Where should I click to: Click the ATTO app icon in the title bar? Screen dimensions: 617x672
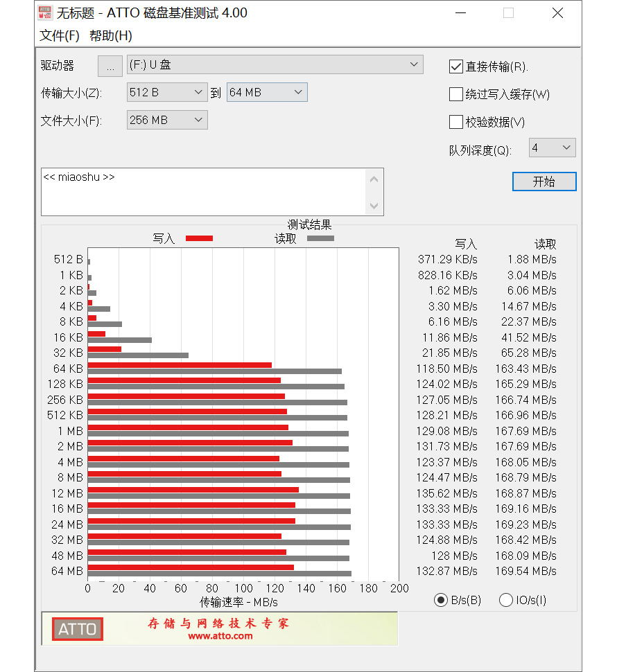click(44, 12)
